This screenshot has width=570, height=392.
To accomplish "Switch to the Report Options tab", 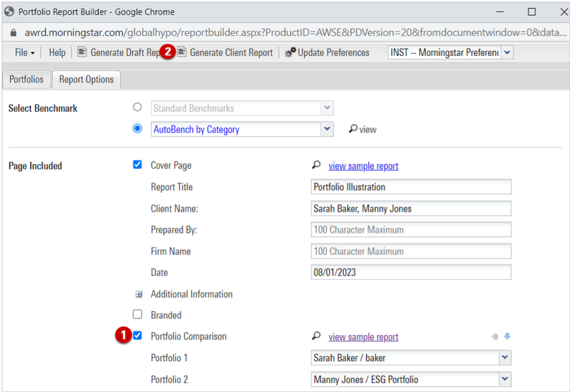I will [86, 79].
